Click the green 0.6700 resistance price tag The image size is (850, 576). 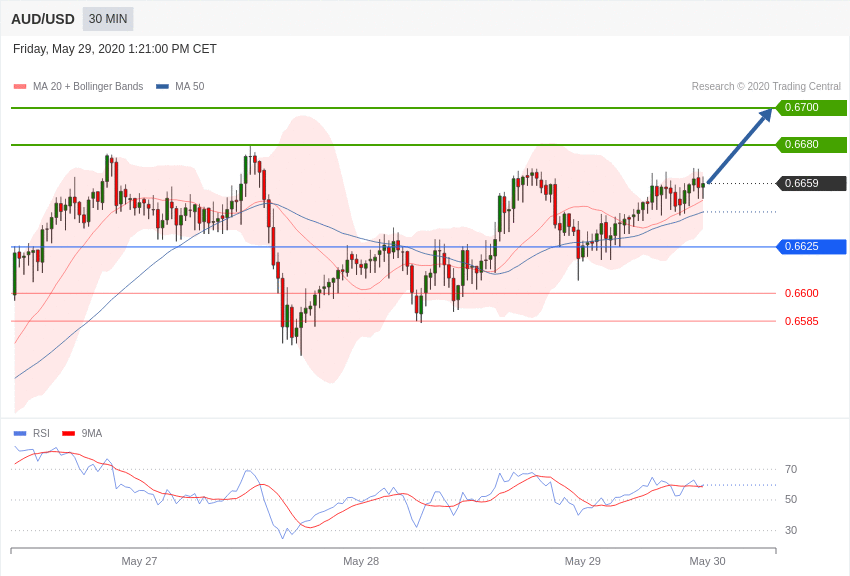pyautogui.click(x=812, y=107)
